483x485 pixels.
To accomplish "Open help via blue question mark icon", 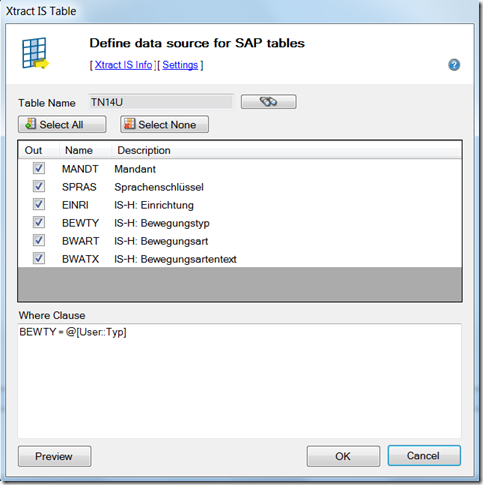I will coord(454,65).
